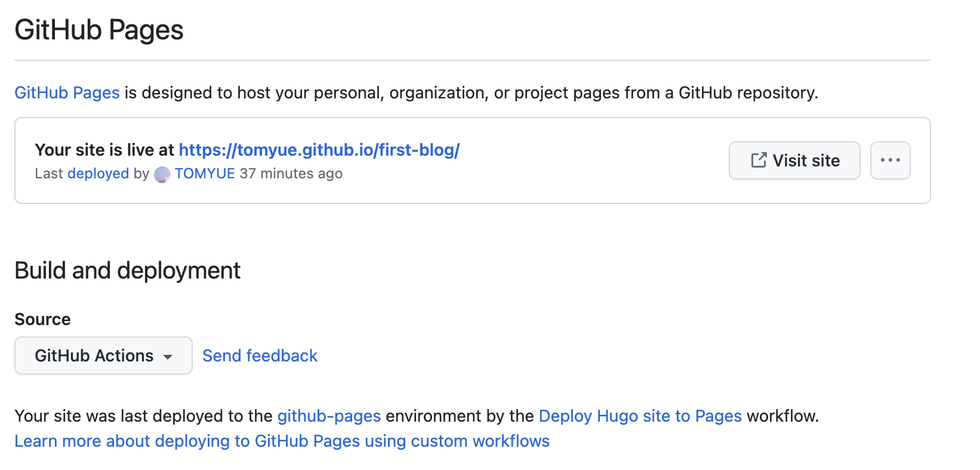Open the three-dots more options menu
The width and height of the screenshot is (980, 470).
pos(890,160)
